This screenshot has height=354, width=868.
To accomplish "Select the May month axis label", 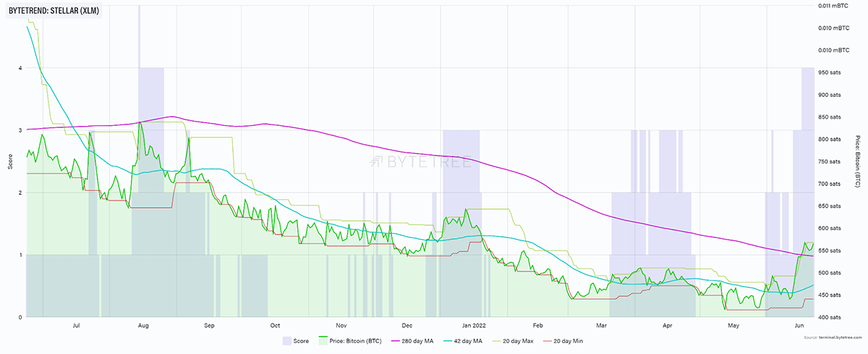I will point(732,326).
